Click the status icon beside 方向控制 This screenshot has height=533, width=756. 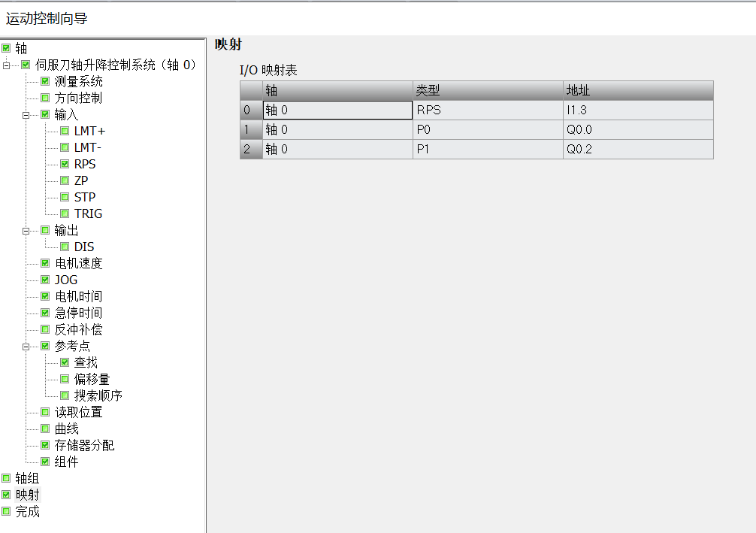(x=45, y=98)
